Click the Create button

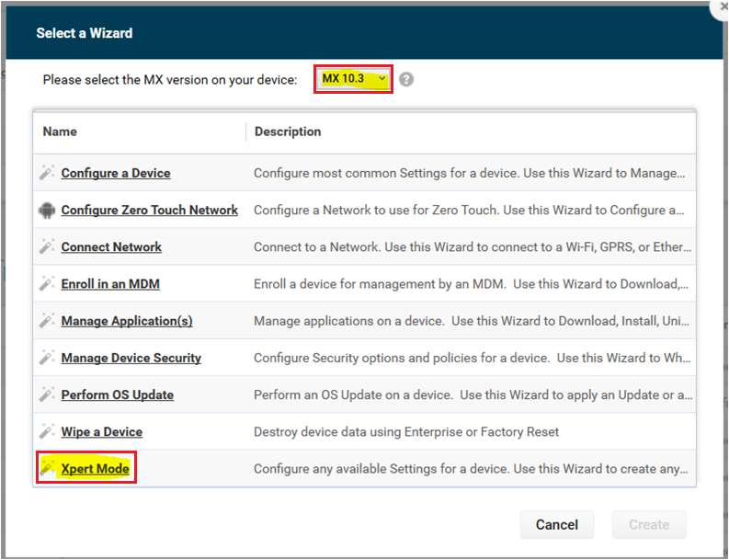pyautogui.click(x=648, y=524)
